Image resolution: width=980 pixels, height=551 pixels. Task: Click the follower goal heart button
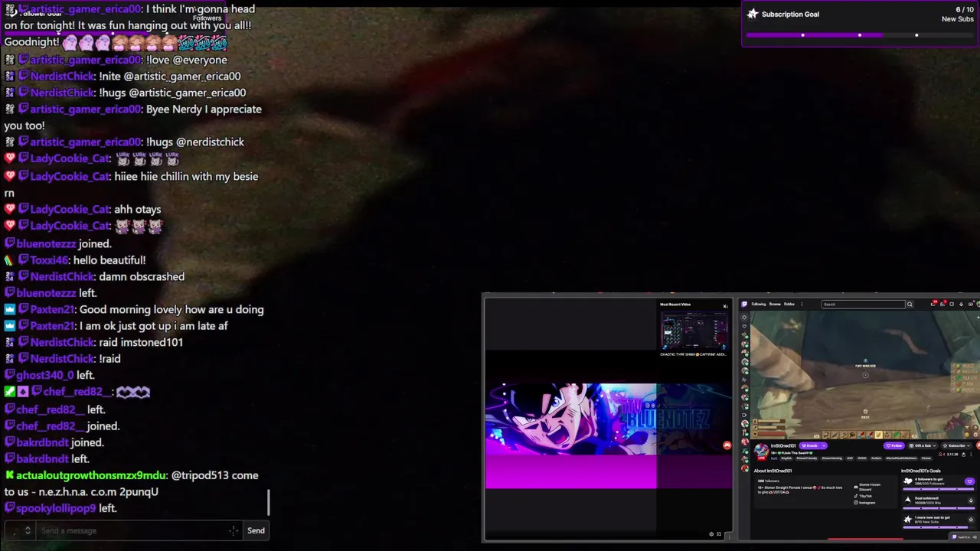[969, 481]
